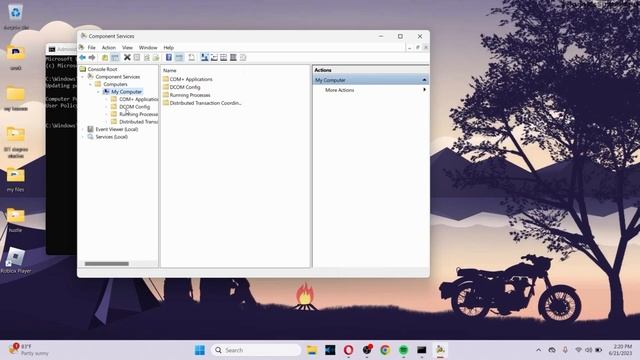Click the blank page icon after Action Pane icon
This screenshot has height=360, width=640.
click(x=191, y=58)
